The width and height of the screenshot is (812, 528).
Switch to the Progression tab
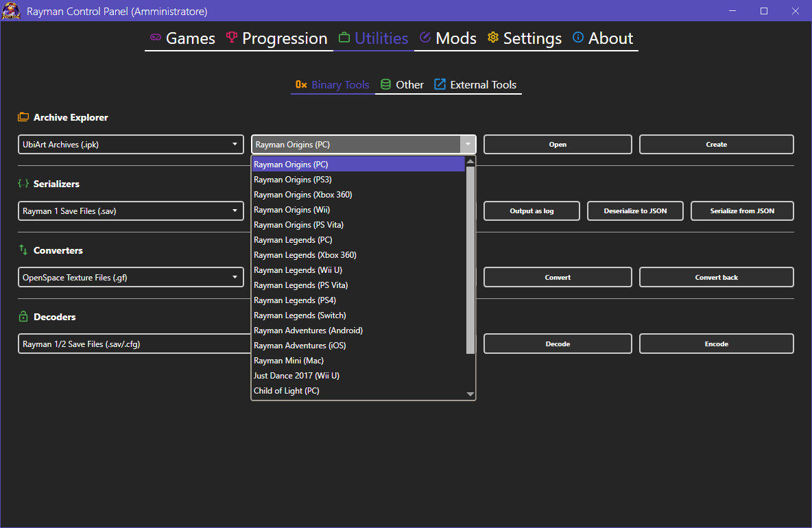285,38
